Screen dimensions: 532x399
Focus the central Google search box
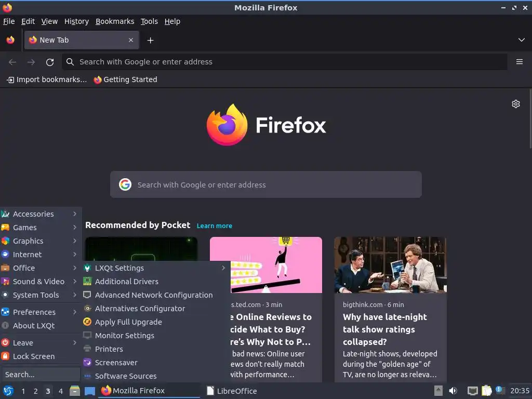point(265,184)
